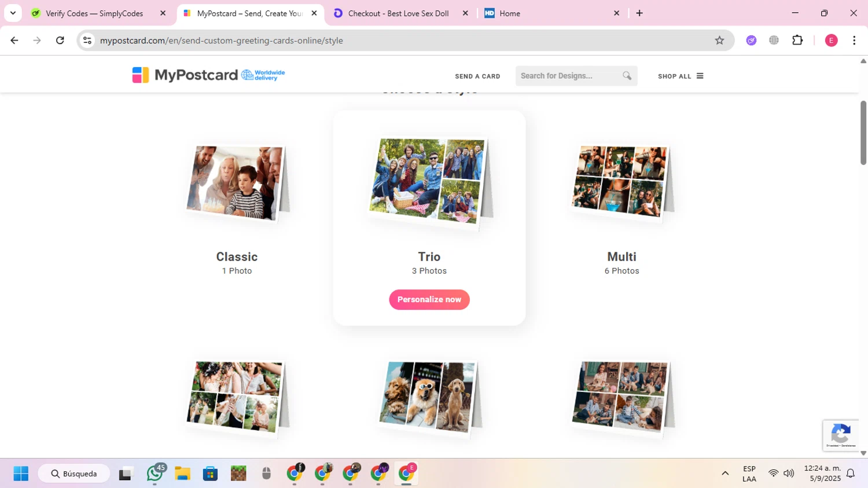This screenshot has width=868, height=488.
Task: Open Chrome three-dot menu
Action: pyautogui.click(x=854, y=41)
